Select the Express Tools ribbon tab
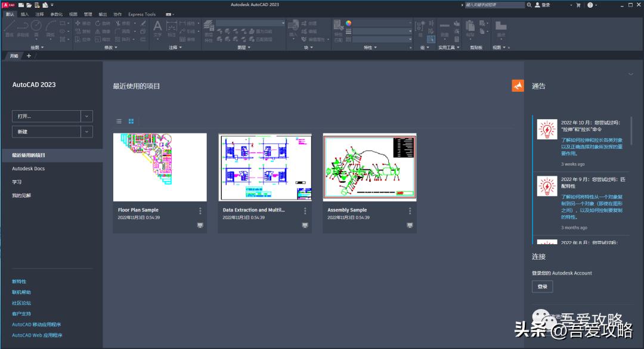 (x=142, y=14)
